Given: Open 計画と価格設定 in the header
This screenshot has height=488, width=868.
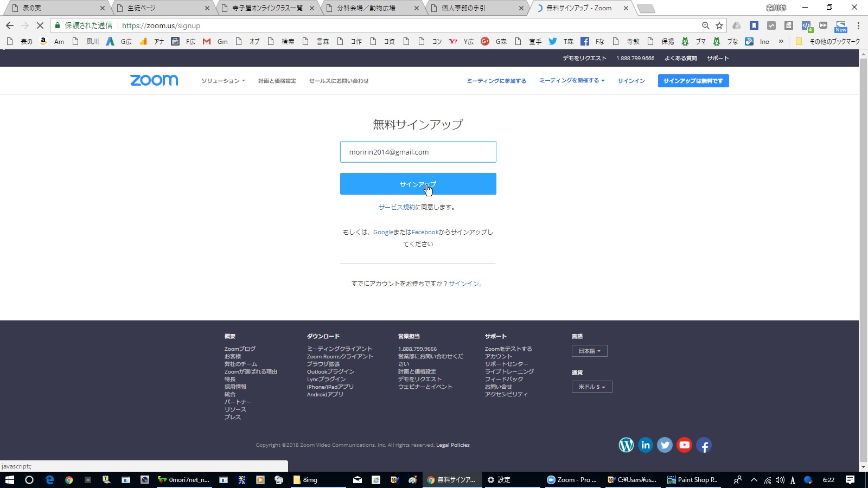Looking at the screenshot, I should (277, 81).
